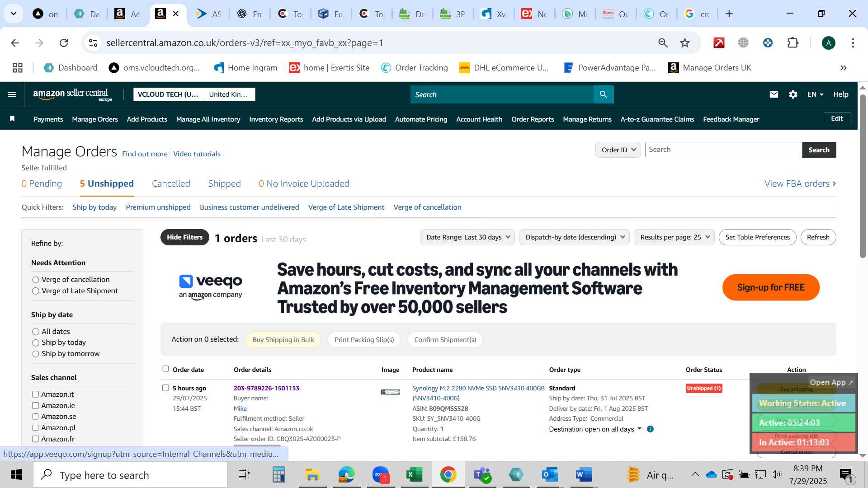
Task: Click the Amazon Seller Central logo
Action: point(72,94)
